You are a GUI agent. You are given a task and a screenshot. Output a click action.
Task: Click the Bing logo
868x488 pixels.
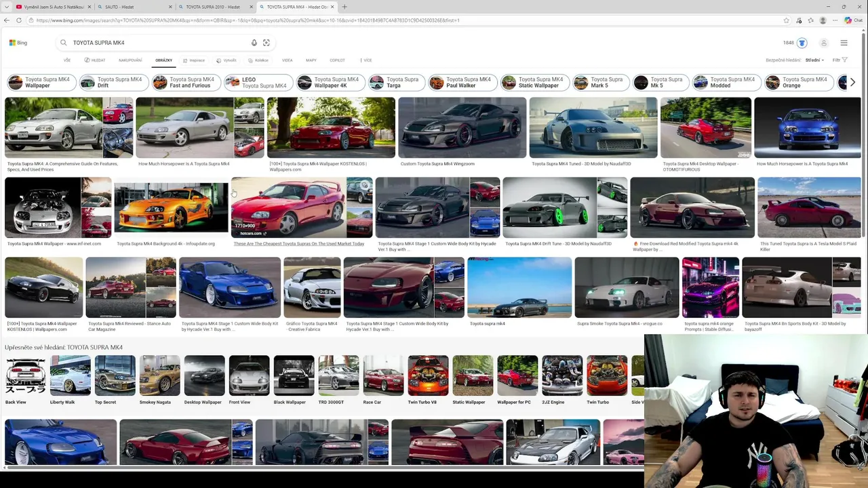click(18, 43)
